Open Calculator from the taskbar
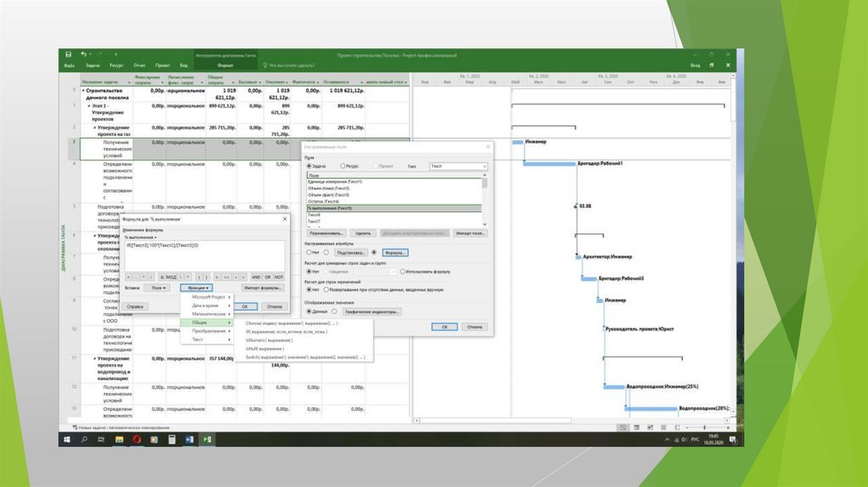The height and width of the screenshot is (487, 868). tap(173, 439)
